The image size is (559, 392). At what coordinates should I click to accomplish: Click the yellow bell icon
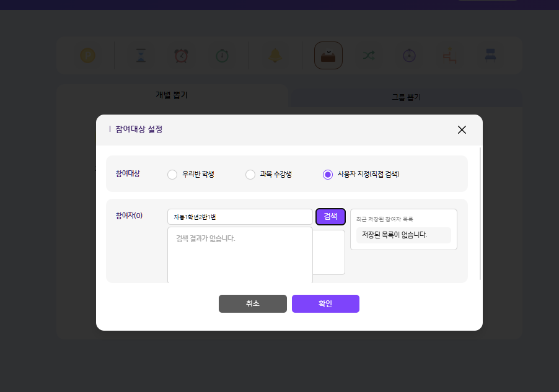pyautogui.click(x=275, y=56)
